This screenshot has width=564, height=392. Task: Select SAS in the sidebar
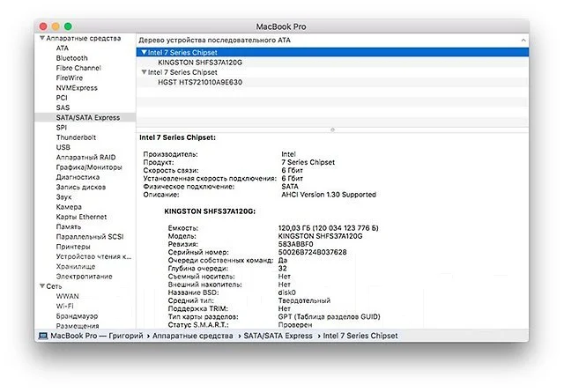63,107
